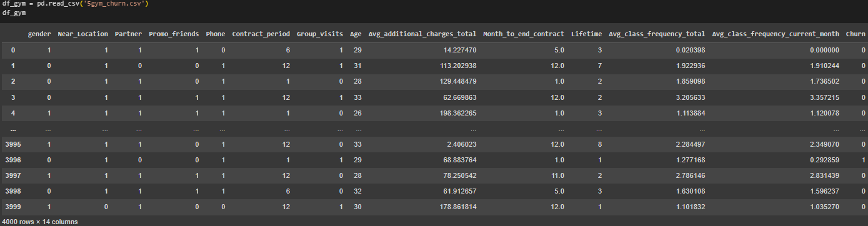Click the value 198.362265
868x226 pixels.
coord(458,113)
